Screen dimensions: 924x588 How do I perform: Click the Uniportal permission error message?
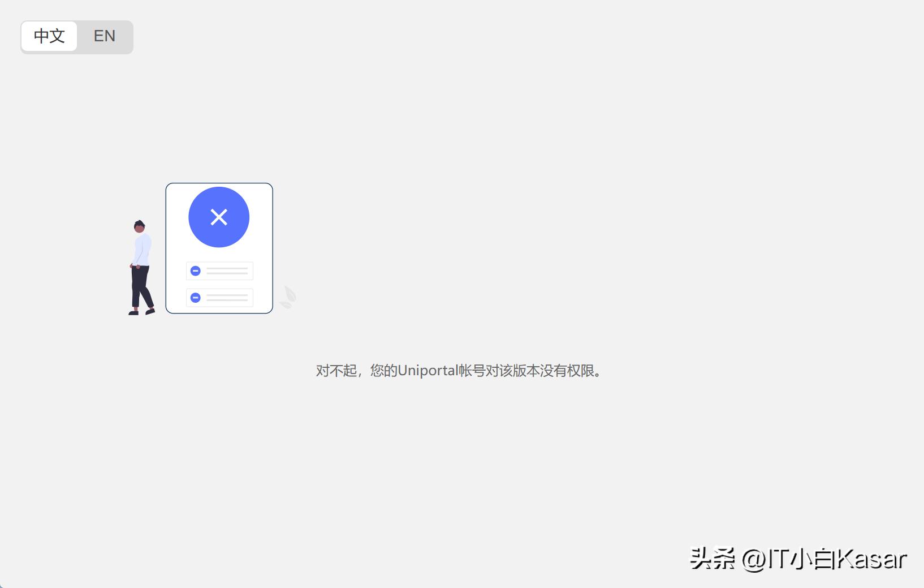tap(459, 371)
